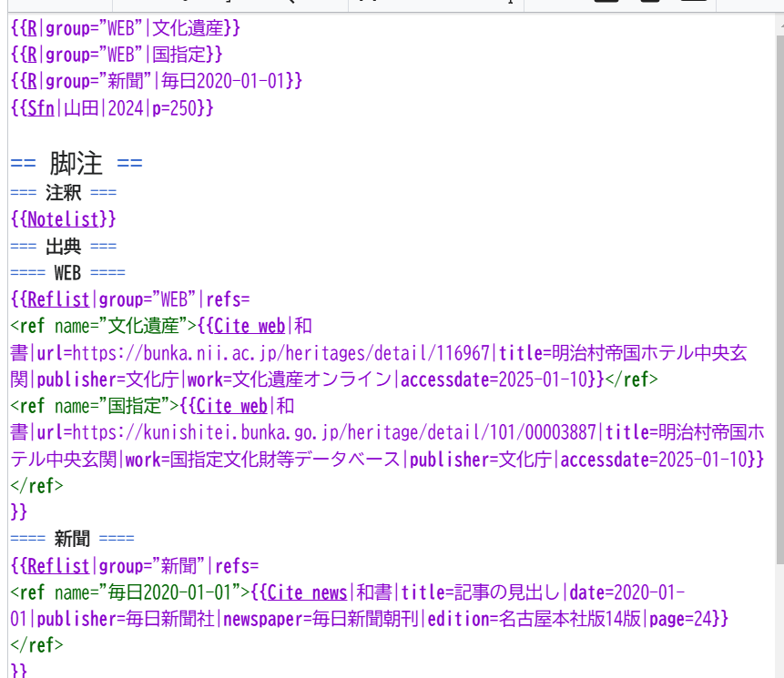Set cursor on publisher=毎日新聞社 parameter
The height and width of the screenshot is (678, 784).
click(137, 620)
